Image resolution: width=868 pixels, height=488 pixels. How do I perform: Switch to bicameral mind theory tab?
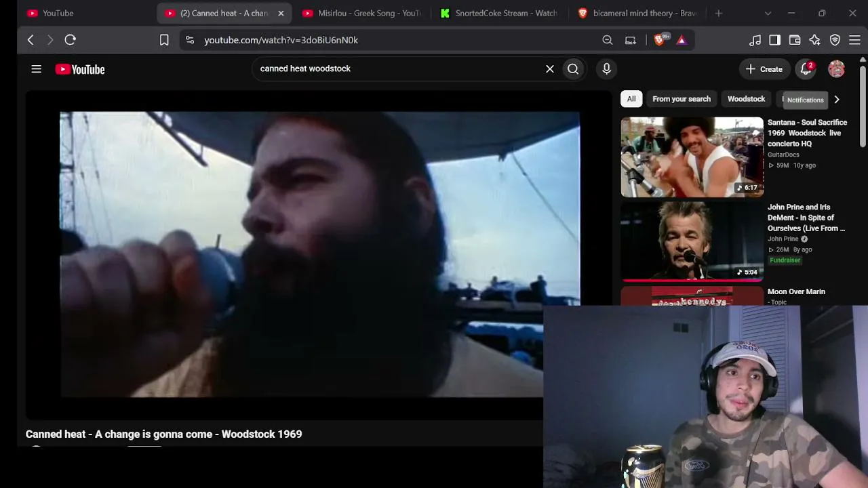click(637, 13)
